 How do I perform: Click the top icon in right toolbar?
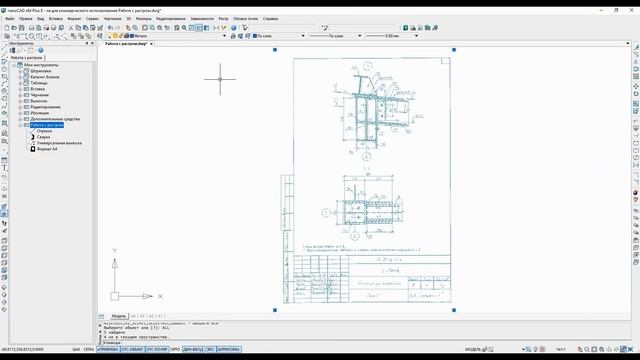636,47
